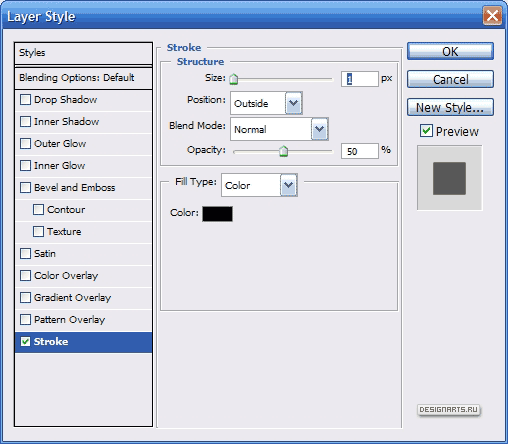Click the Cancel button

(450, 79)
